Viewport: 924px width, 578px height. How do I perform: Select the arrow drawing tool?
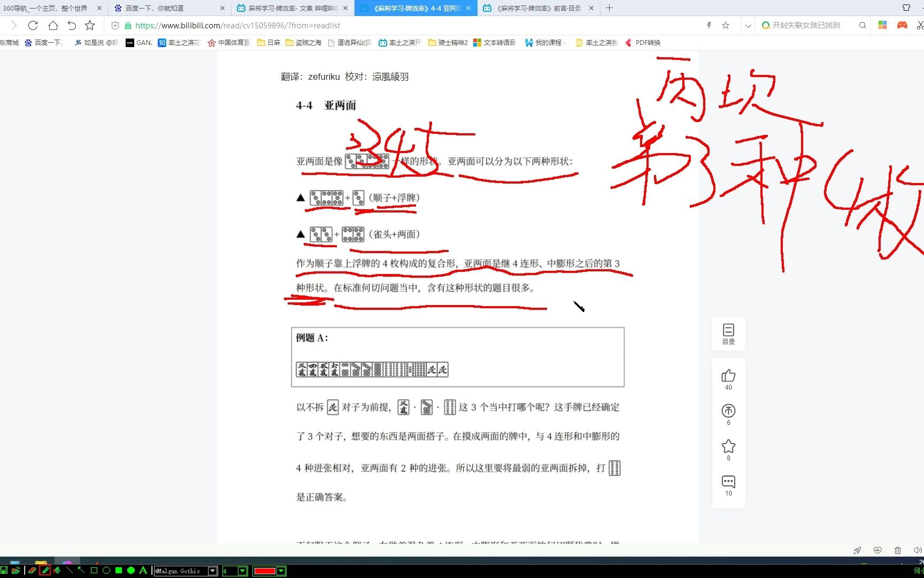81,571
